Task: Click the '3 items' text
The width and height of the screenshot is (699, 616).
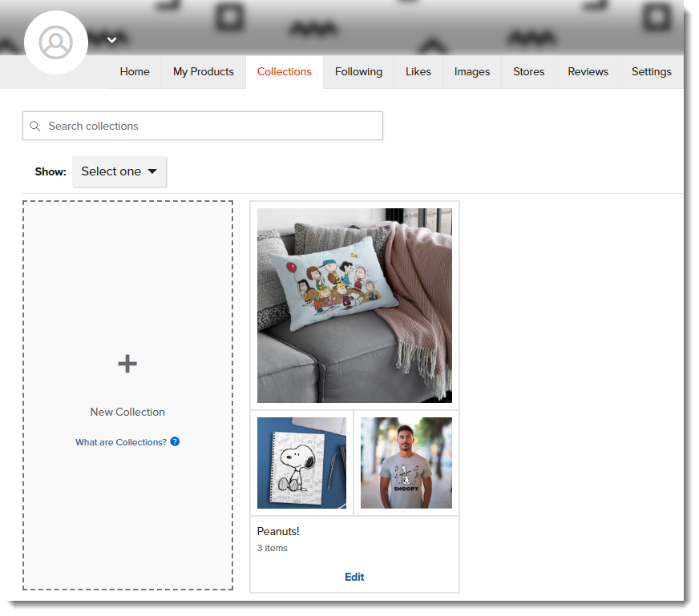Action: click(x=273, y=548)
